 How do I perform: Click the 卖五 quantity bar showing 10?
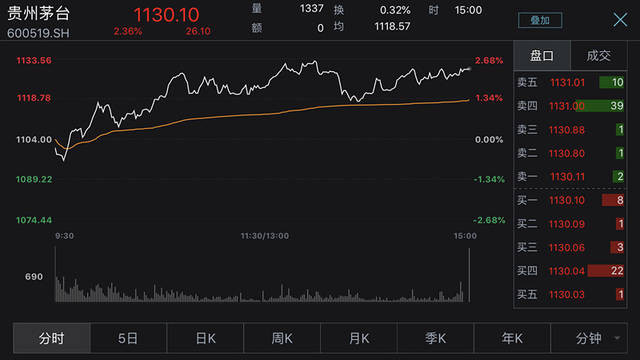(611, 82)
